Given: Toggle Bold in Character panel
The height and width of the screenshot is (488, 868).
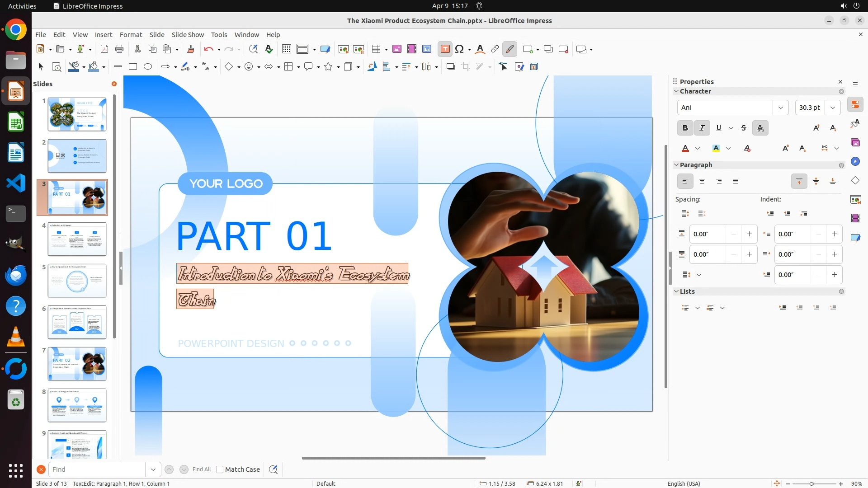Looking at the screenshot, I should point(685,128).
